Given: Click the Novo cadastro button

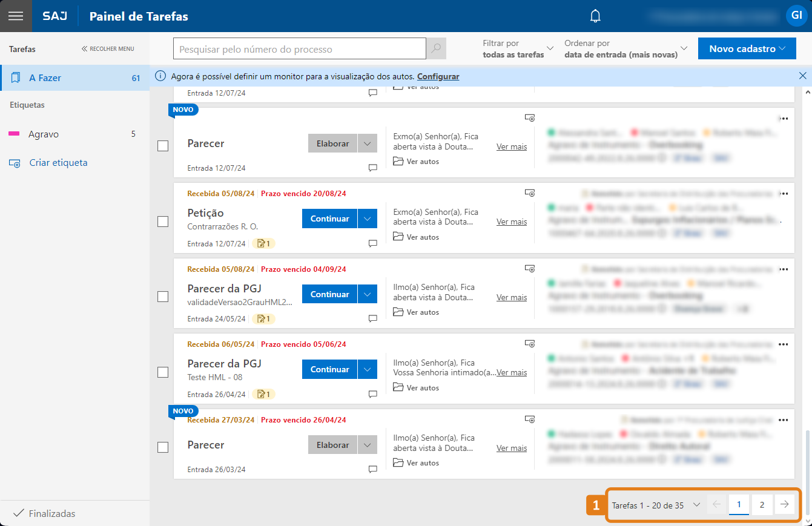Looking at the screenshot, I should pos(747,49).
